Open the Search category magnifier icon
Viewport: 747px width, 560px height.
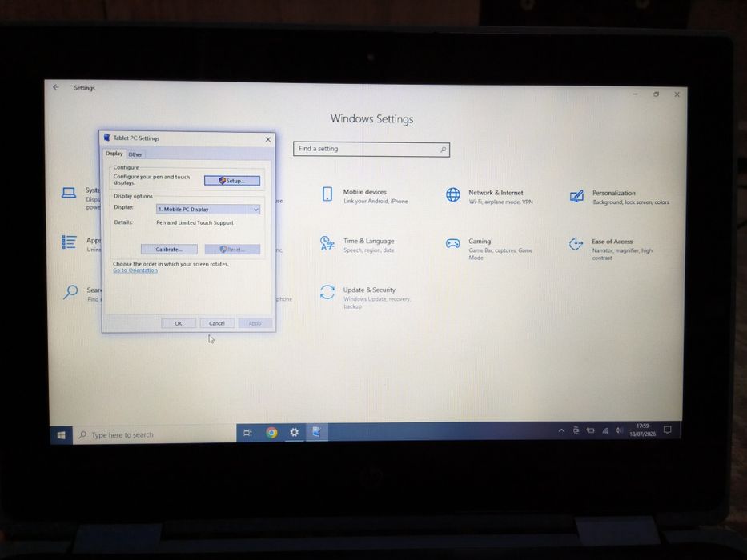pyautogui.click(x=70, y=291)
